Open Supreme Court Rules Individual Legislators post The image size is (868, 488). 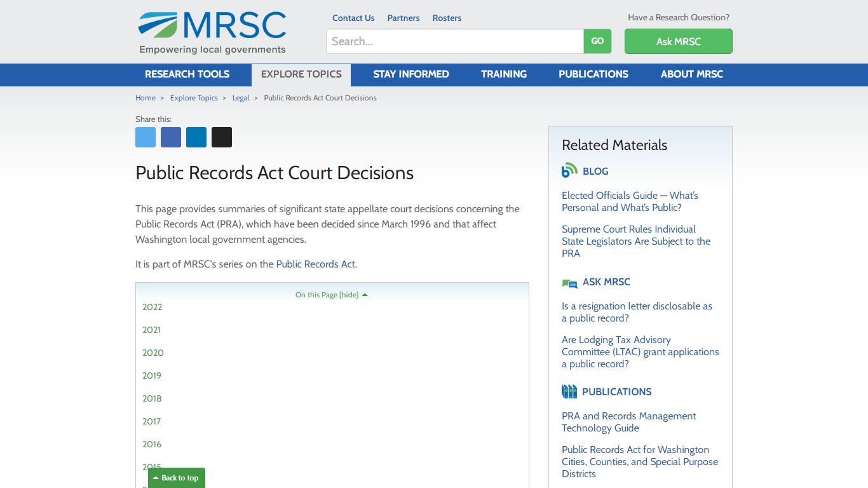(x=636, y=241)
